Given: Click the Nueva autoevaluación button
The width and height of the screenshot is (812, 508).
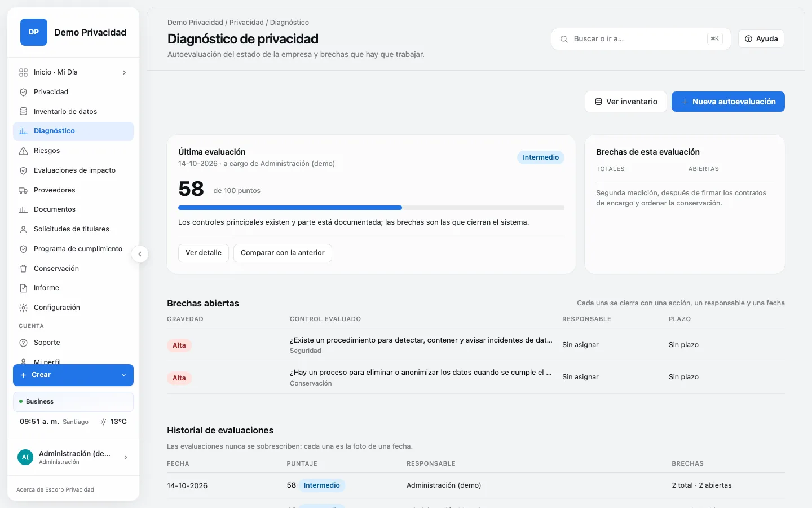Looking at the screenshot, I should (x=728, y=102).
